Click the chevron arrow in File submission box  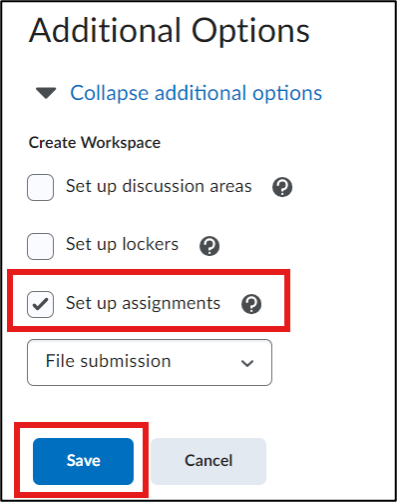tap(247, 363)
